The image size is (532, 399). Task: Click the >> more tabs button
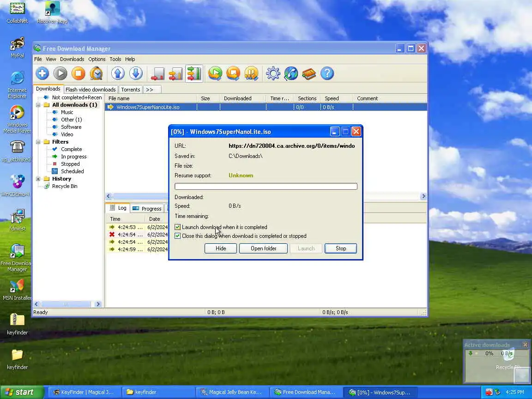(x=151, y=90)
